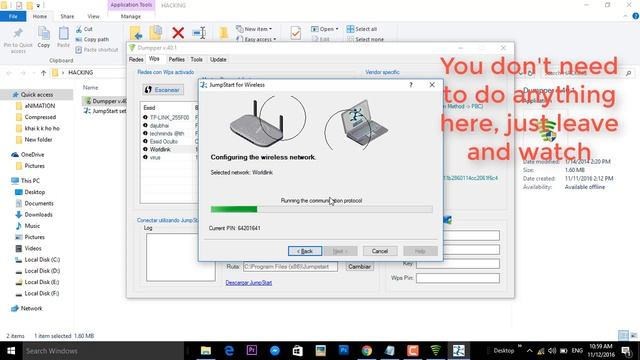Select the JumpStart setup file
This screenshot has width=640, height=360.
(105, 111)
